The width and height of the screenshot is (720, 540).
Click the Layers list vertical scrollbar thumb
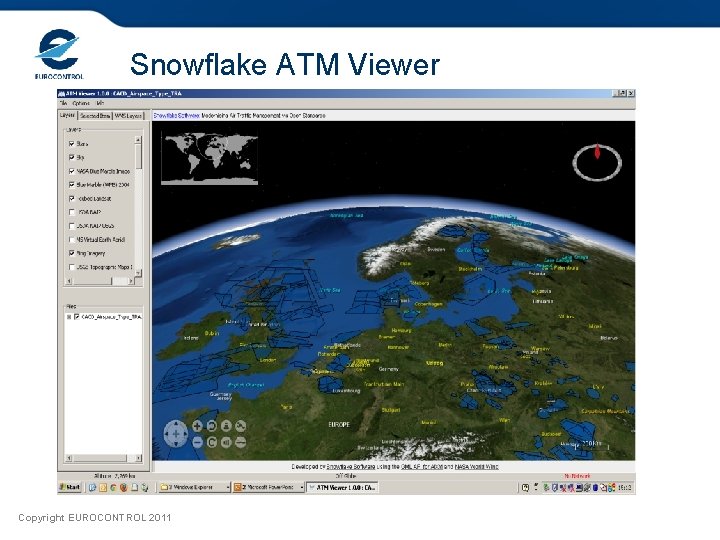pos(138,156)
